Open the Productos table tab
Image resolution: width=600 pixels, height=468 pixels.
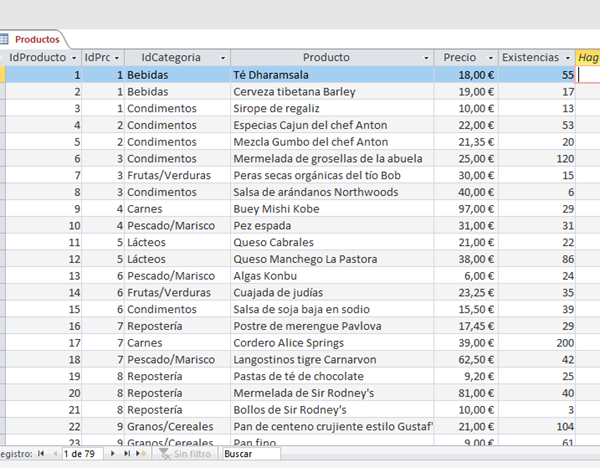tap(37, 39)
